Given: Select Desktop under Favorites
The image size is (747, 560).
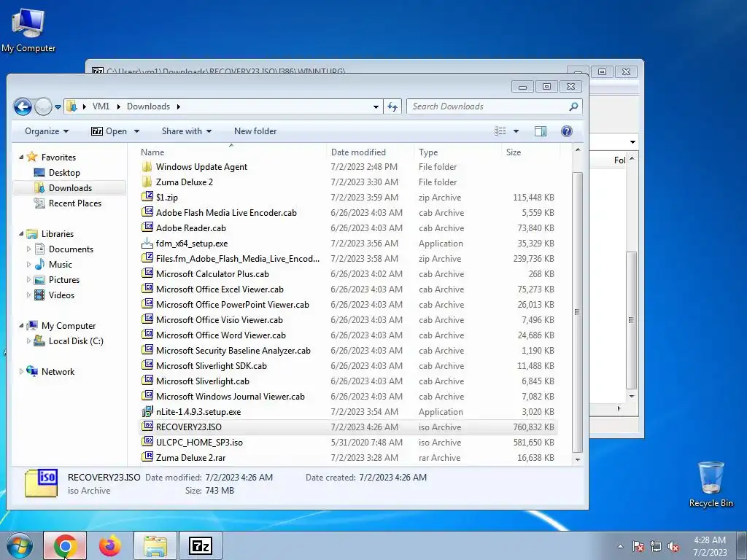Looking at the screenshot, I should pyautogui.click(x=64, y=173).
